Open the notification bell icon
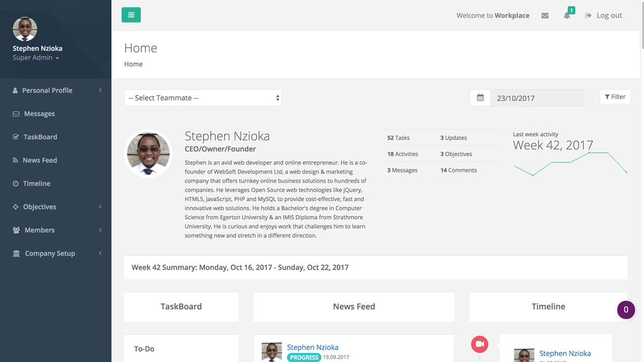The image size is (644, 362). pos(567,16)
